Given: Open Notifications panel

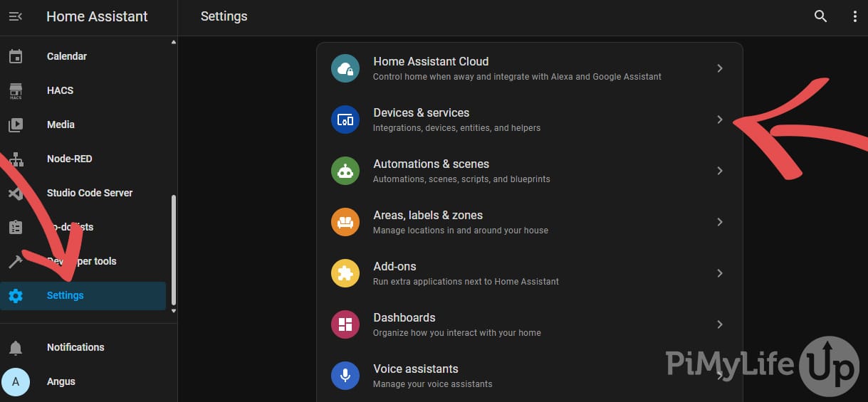Looking at the screenshot, I should pos(75,347).
